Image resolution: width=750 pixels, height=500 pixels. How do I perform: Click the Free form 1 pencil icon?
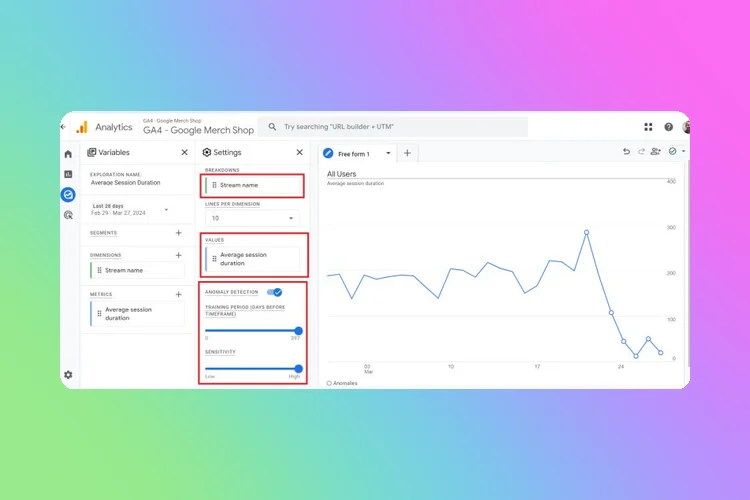point(328,153)
